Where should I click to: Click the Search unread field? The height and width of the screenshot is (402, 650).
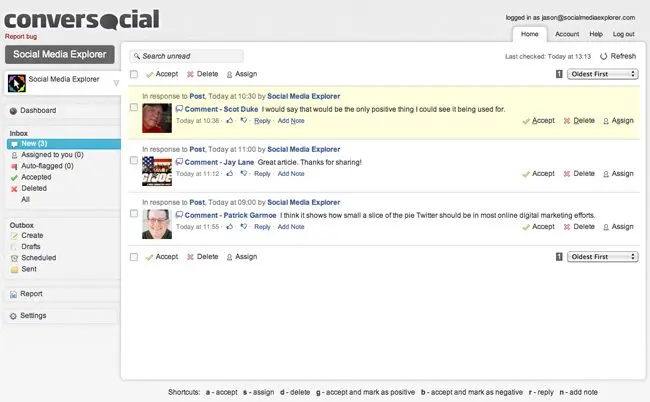coord(187,56)
